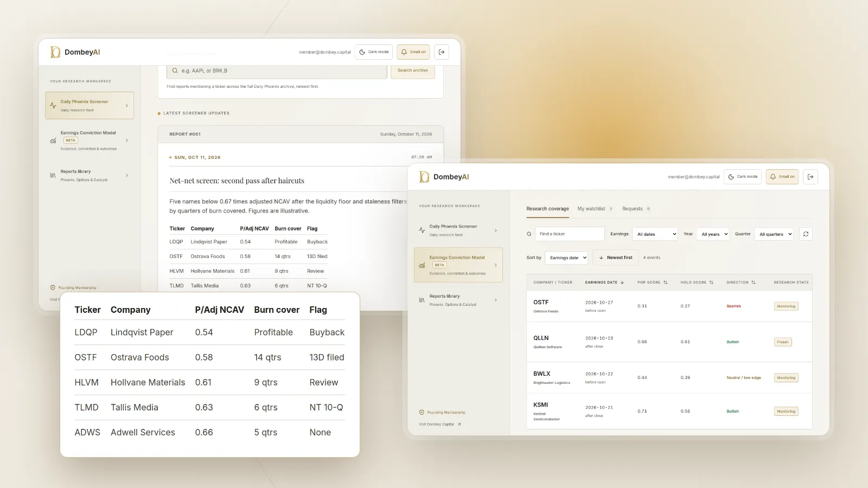Open the Sort by Earnings date dropdown
Screen dimensions: 868x488
(x=567, y=258)
